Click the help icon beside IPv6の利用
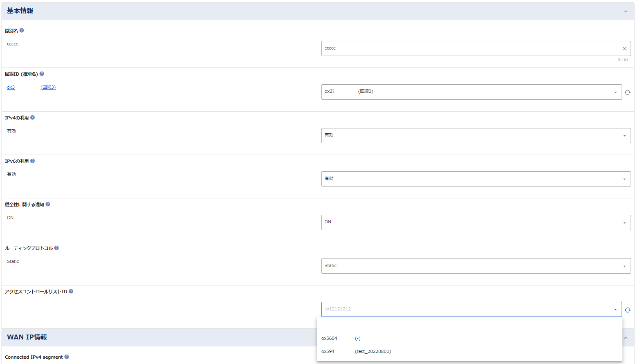 33,161
